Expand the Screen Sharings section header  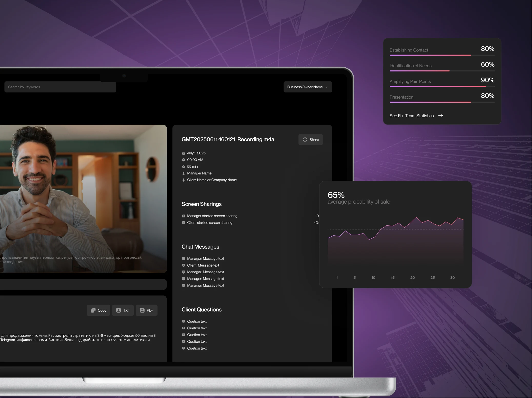tap(202, 204)
